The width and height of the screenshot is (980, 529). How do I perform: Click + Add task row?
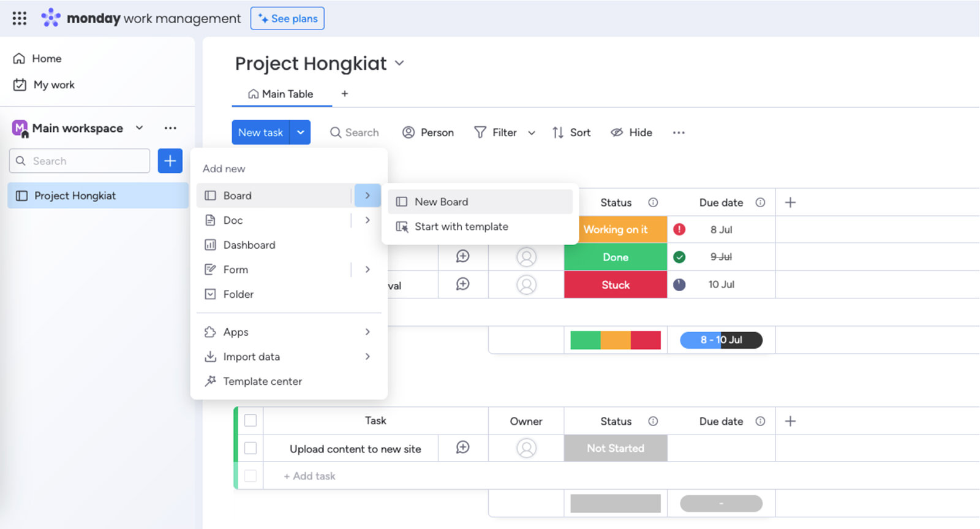point(309,476)
